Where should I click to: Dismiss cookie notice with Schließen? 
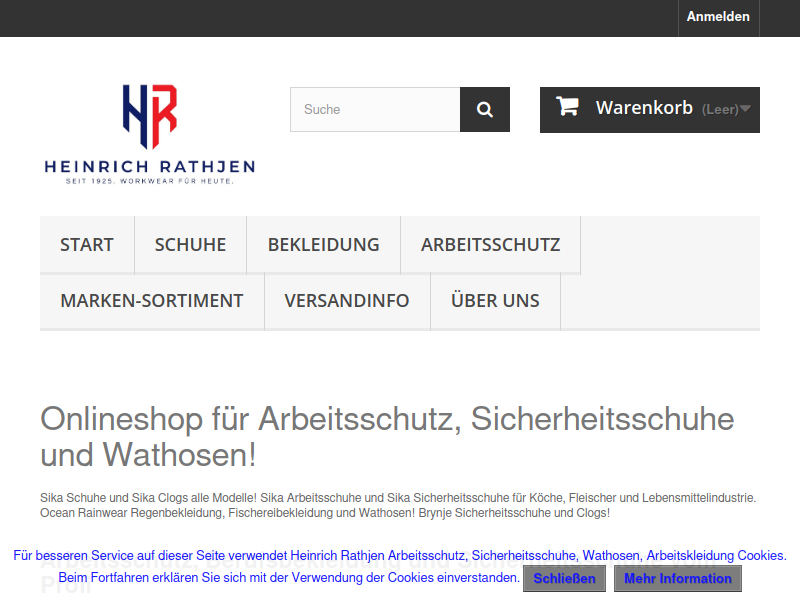[x=564, y=579]
